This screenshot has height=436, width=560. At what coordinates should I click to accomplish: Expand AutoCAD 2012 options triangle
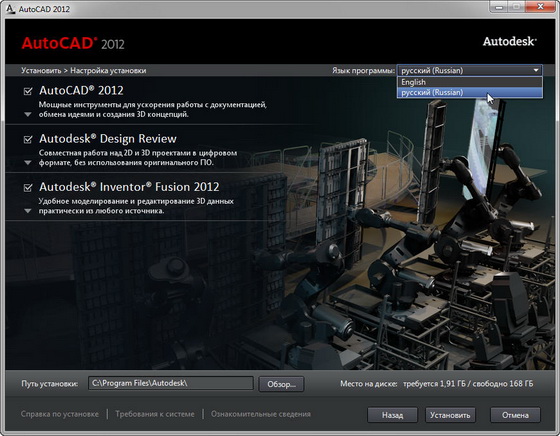(x=28, y=115)
